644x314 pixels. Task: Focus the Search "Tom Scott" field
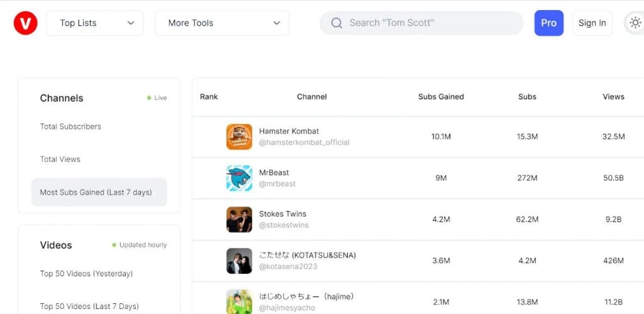coord(422,23)
